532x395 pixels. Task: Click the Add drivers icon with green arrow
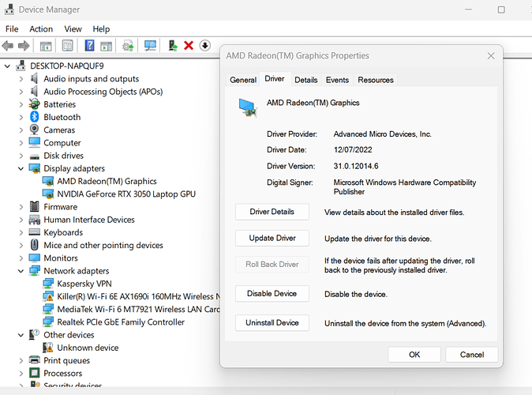coord(172,46)
